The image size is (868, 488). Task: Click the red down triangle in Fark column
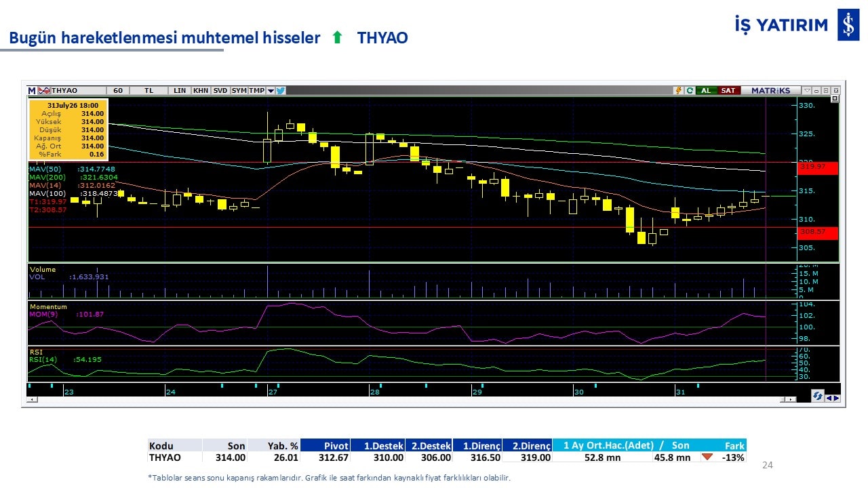(707, 457)
